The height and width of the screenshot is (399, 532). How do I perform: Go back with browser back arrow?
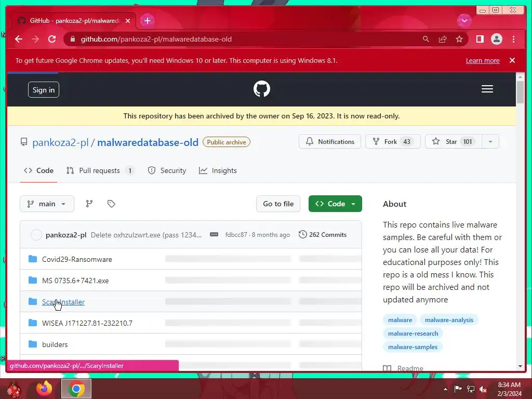tap(19, 39)
